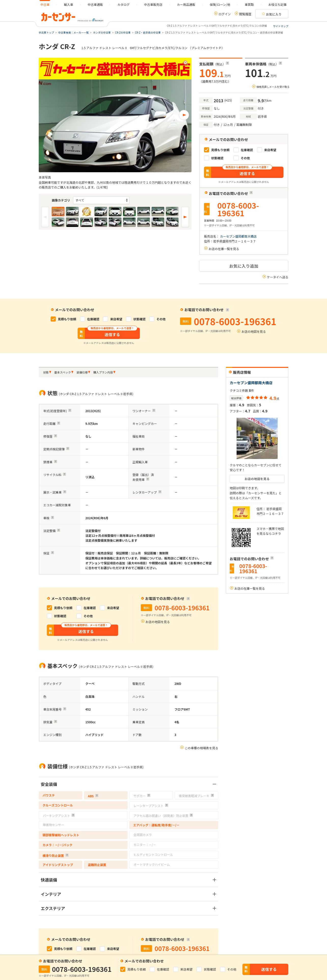The width and height of the screenshot is (327, 980).
Task: Click the zoom plus icon on the main car photo
Action: coord(185,63)
